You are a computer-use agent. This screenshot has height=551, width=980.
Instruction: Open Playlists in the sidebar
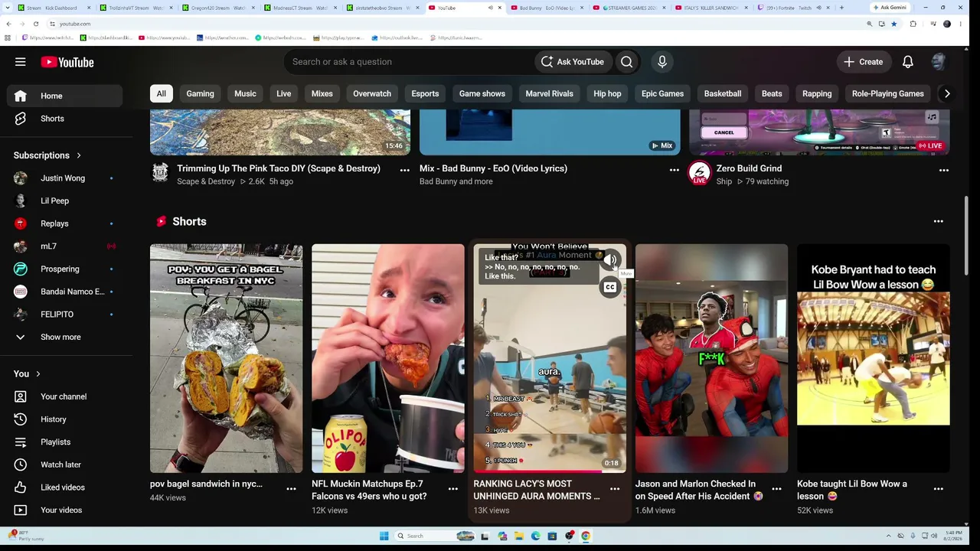(x=65, y=442)
